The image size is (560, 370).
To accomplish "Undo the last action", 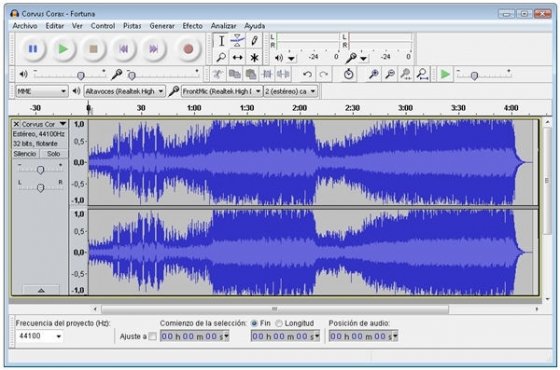I will point(307,74).
